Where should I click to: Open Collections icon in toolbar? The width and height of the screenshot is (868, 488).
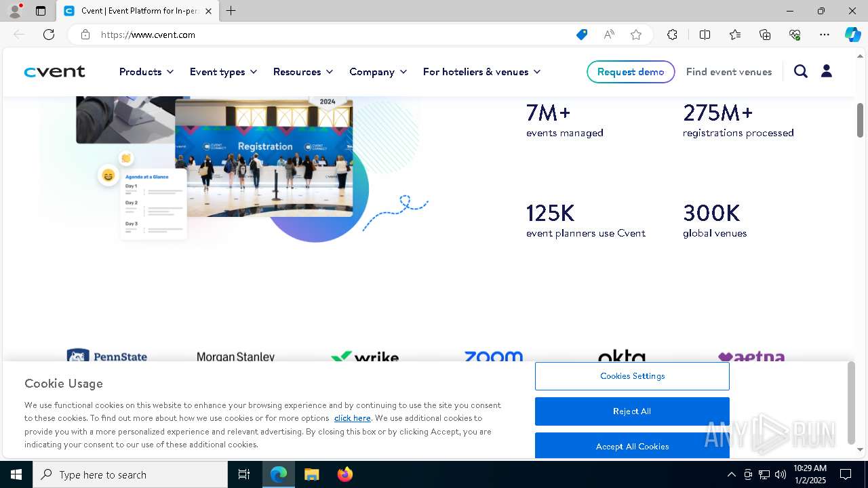tap(765, 35)
